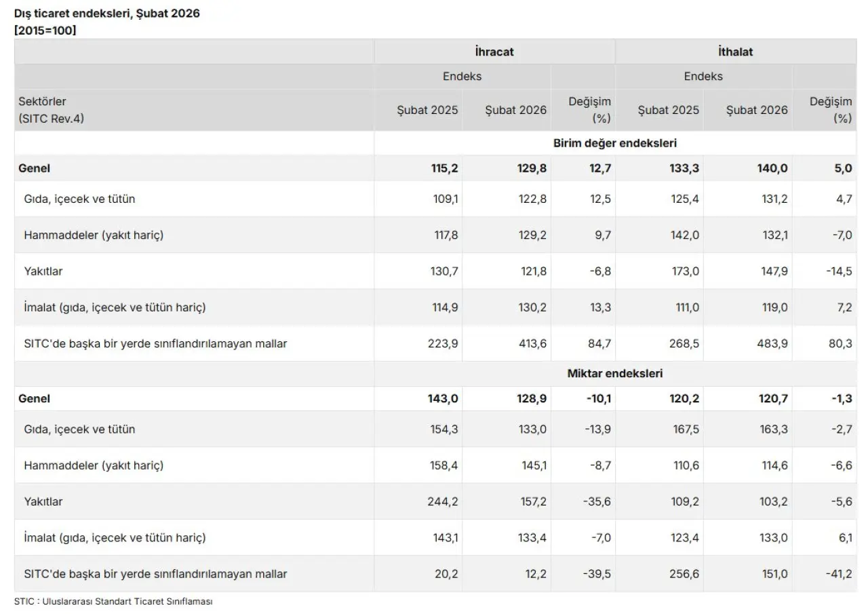
Task: Select the Yakıtlar import value 173,0
Action: (x=684, y=271)
